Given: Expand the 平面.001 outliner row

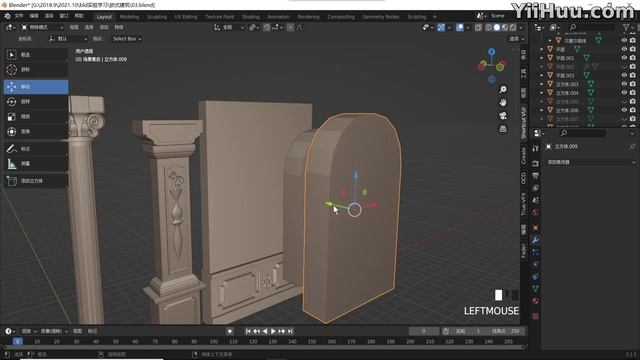Looking at the screenshot, I should tap(542, 58).
